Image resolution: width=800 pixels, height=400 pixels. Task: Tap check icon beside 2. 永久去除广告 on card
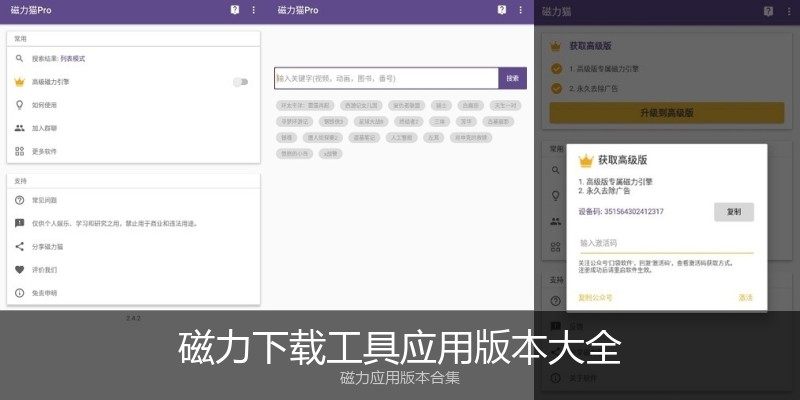[x=556, y=89]
